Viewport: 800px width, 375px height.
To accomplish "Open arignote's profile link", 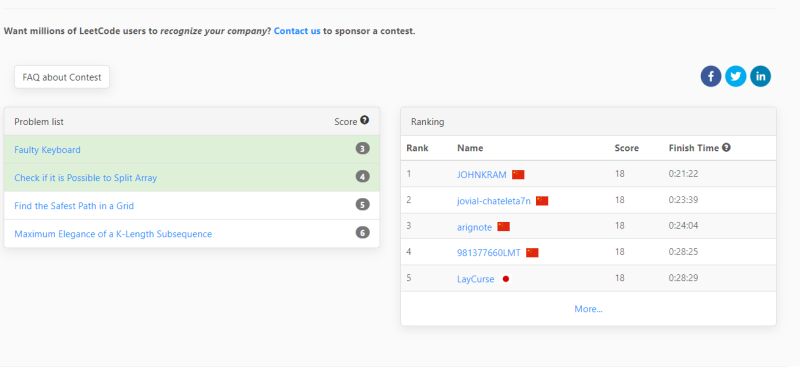I will (x=474, y=227).
